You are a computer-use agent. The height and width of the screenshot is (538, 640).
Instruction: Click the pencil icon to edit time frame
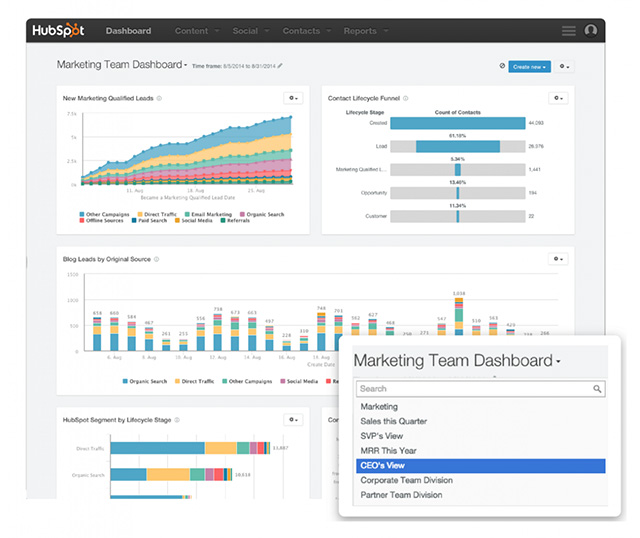pos(280,66)
